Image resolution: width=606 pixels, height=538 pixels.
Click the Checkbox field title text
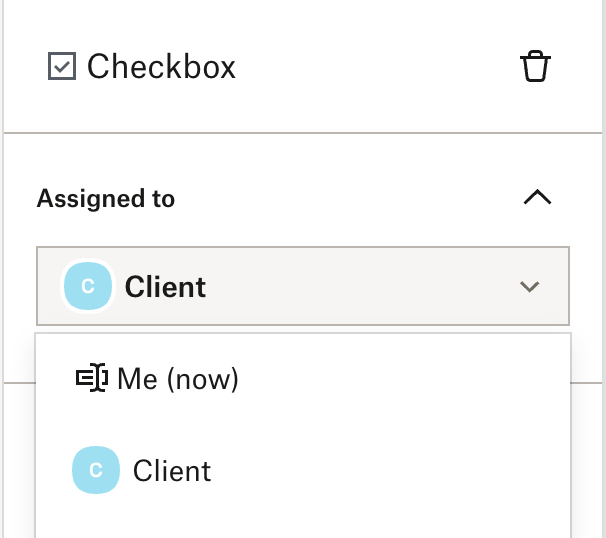click(161, 66)
